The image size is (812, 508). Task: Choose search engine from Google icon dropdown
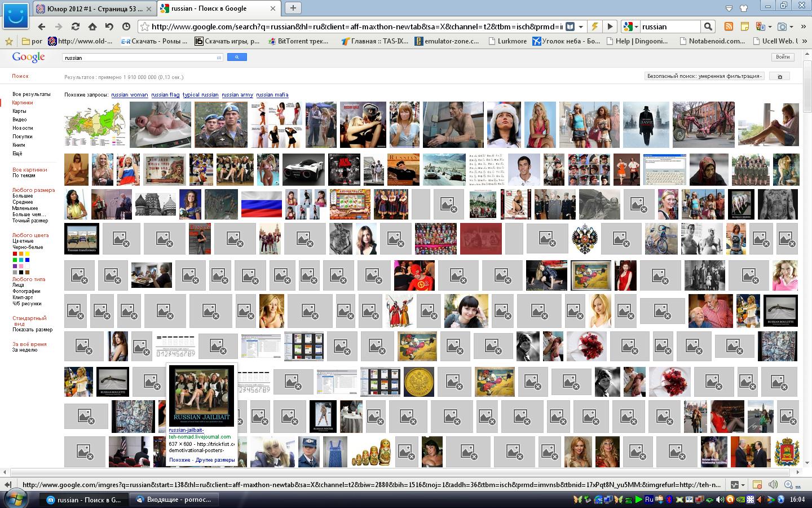coord(630,27)
